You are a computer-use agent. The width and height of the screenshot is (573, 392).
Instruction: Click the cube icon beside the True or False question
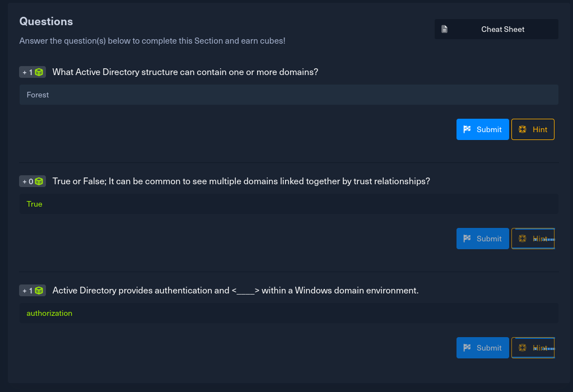coord(39,181)
